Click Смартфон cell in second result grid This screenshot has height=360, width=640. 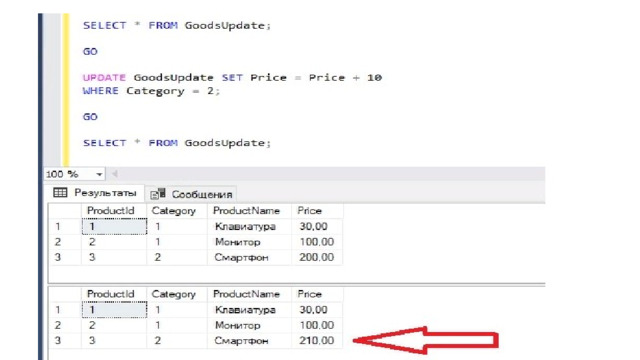(x=249, y=340)
